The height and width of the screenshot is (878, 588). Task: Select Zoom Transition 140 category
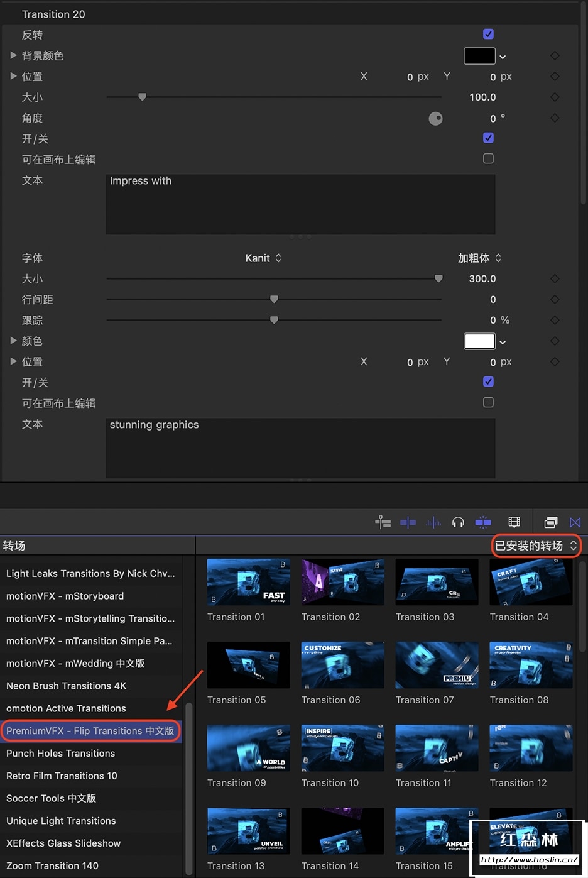pos(91,865)
